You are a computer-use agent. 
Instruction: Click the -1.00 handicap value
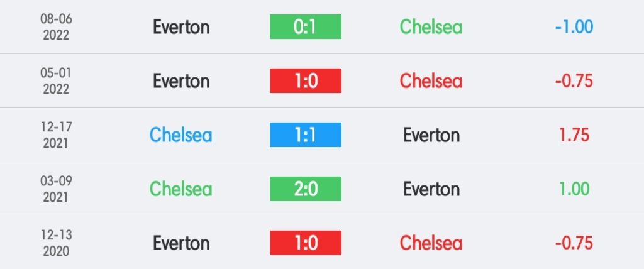[574, 27]
